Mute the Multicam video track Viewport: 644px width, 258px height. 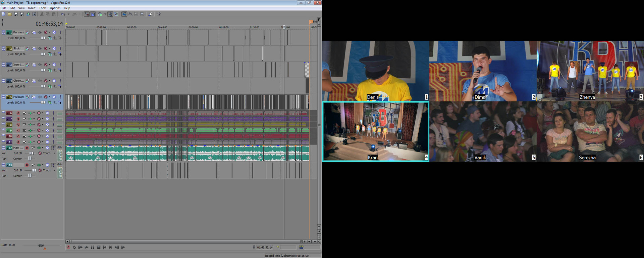54,97
